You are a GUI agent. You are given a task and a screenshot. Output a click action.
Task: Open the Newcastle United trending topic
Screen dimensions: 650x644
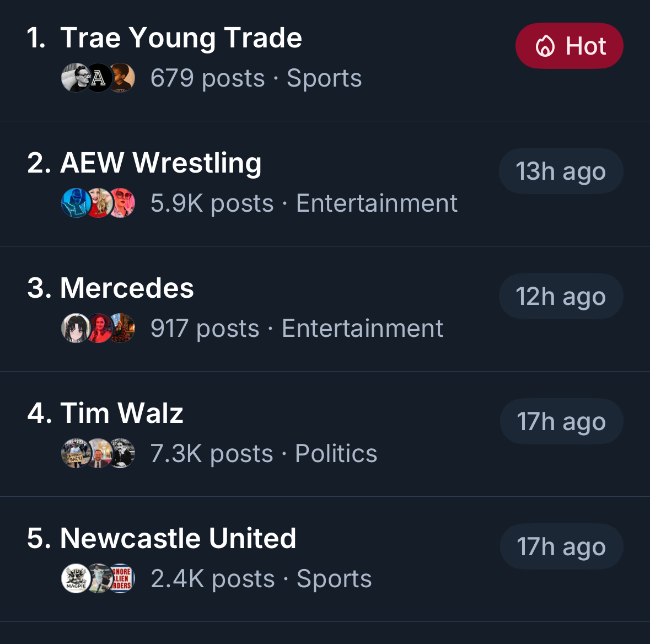coord(178,538)
